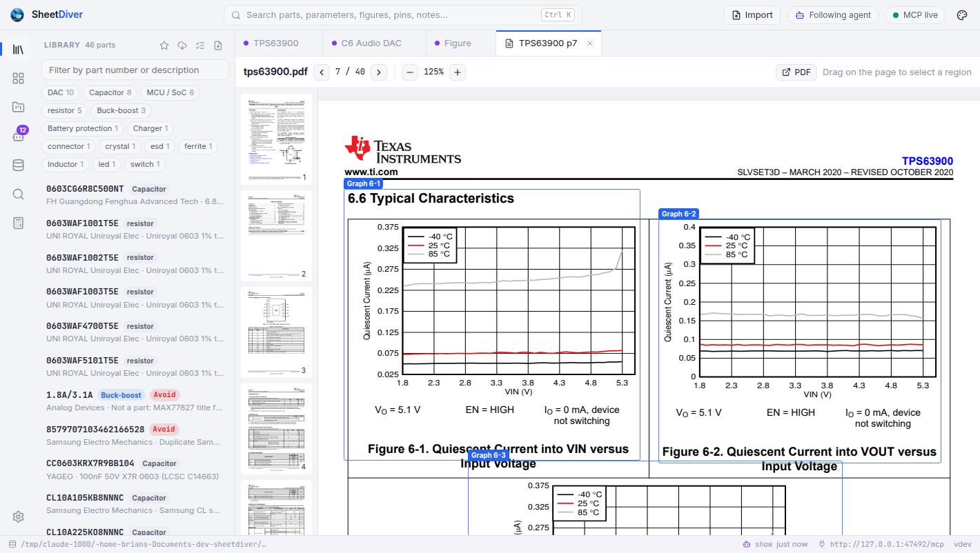
Task: Open page 2 thumbnail of the PDF
Action: (x=276, y=236)
